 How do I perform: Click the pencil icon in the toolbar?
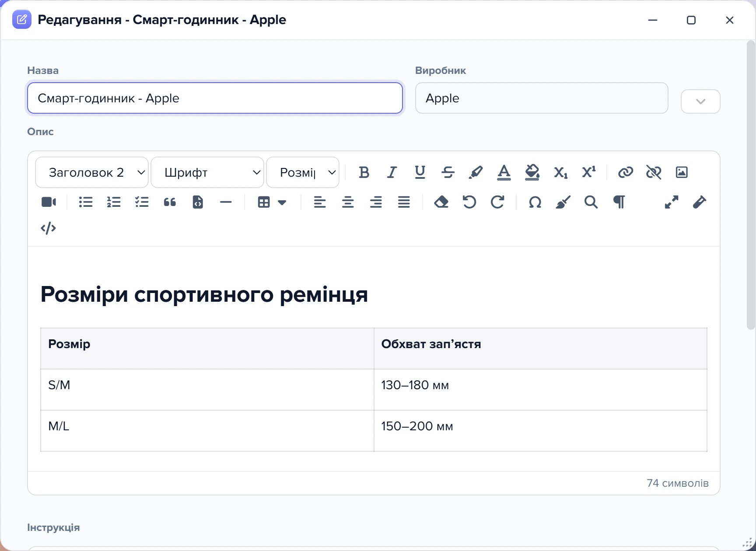coord(700,202)
